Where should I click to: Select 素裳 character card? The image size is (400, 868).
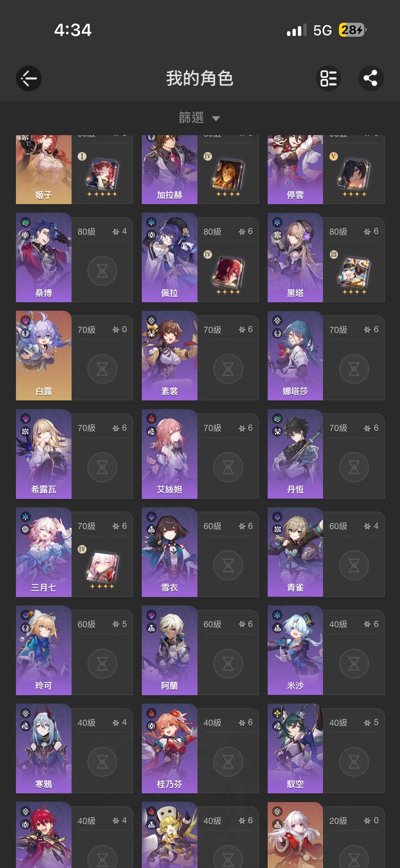click(x=200, y=356)
